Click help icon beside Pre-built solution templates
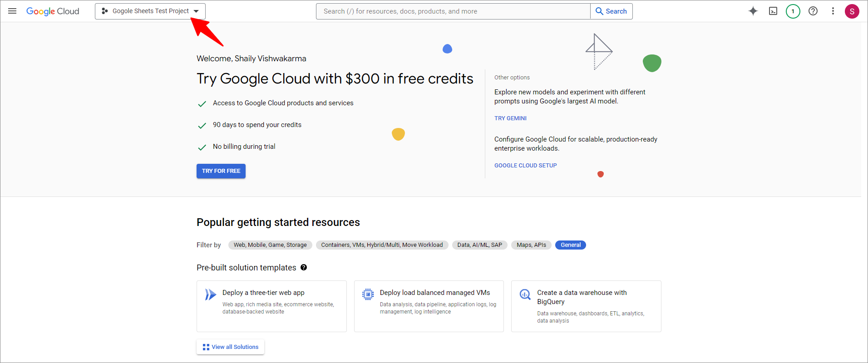868x363 pixels. pos(304,268)
